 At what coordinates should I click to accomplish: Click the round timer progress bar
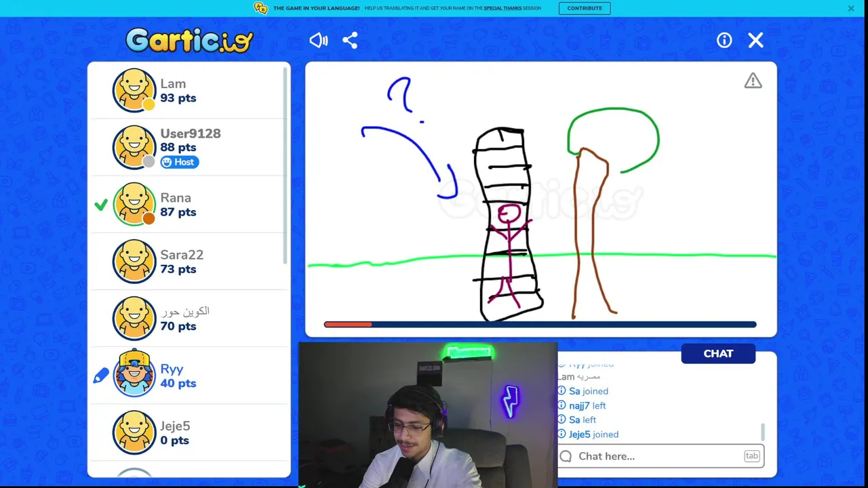coord(540,325)
